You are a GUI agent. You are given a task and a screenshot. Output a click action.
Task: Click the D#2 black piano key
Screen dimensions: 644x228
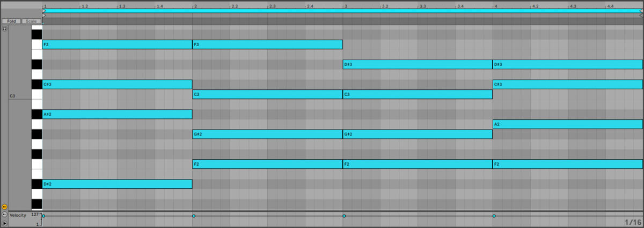click(36, 184)
